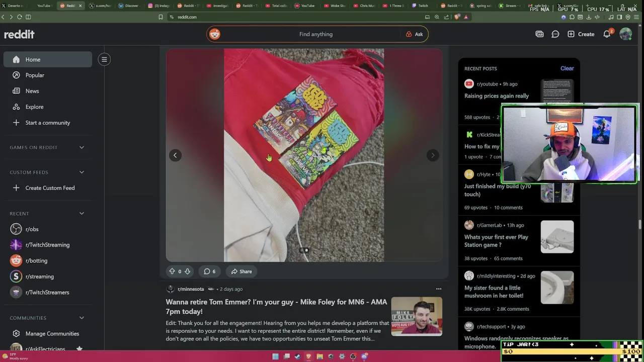Image resolution: width=644 pixels, height=362 pixels.
Task: Switch to the x.com home tab
Action: 100,6
